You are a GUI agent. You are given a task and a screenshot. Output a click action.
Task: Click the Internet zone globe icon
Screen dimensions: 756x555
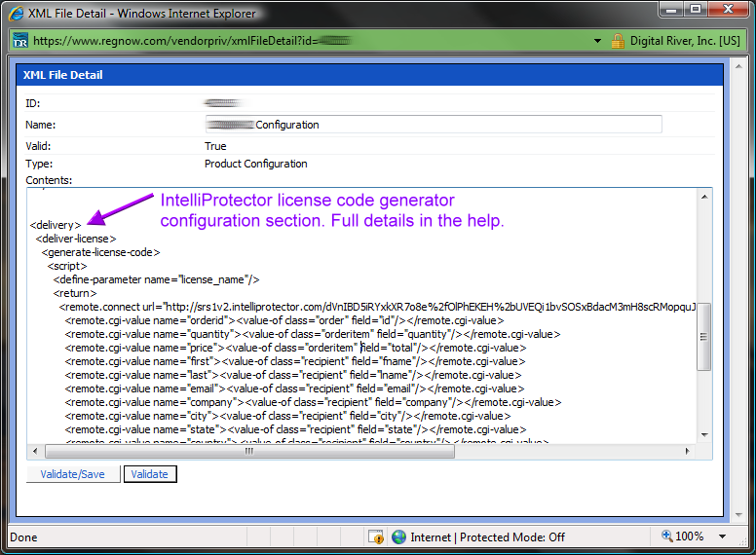(x=398, y=536)
